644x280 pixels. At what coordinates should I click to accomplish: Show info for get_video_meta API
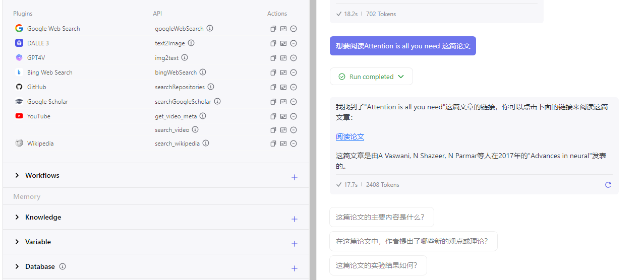pos(203,116)
